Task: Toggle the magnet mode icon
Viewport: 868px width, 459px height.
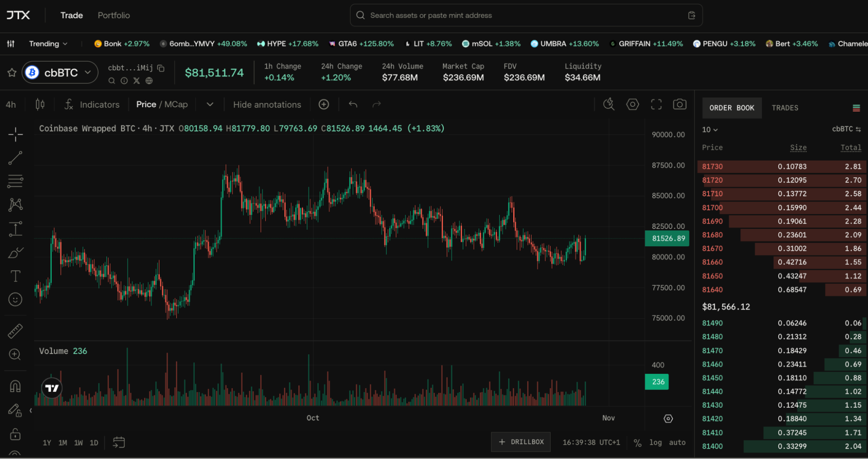Action: [15, 386]
